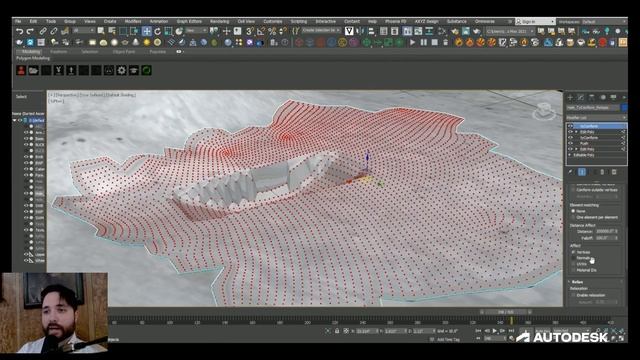640x360 pixels.
Task: Enable the relaxation checkbox
Action: [x=573, y=295]
